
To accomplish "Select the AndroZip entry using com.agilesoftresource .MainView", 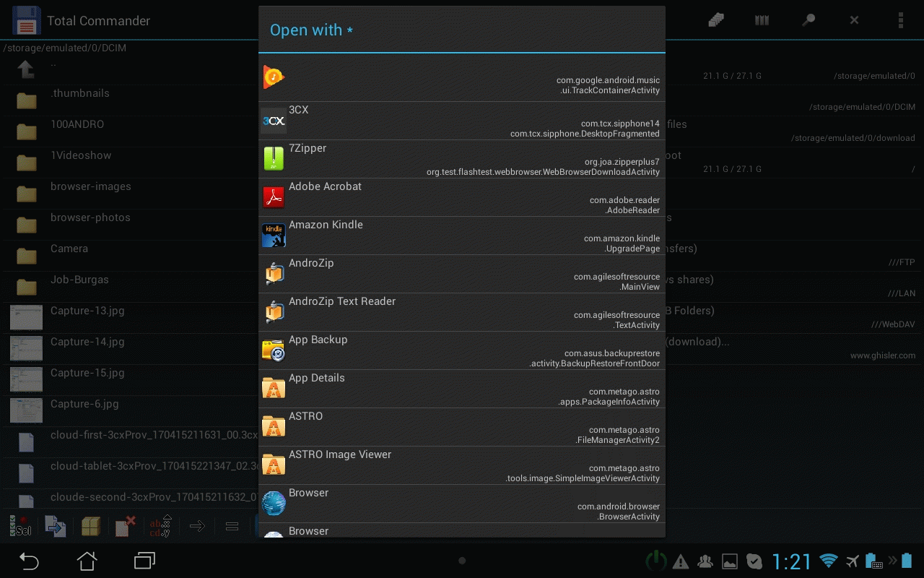I will click(x=462, y=274).
